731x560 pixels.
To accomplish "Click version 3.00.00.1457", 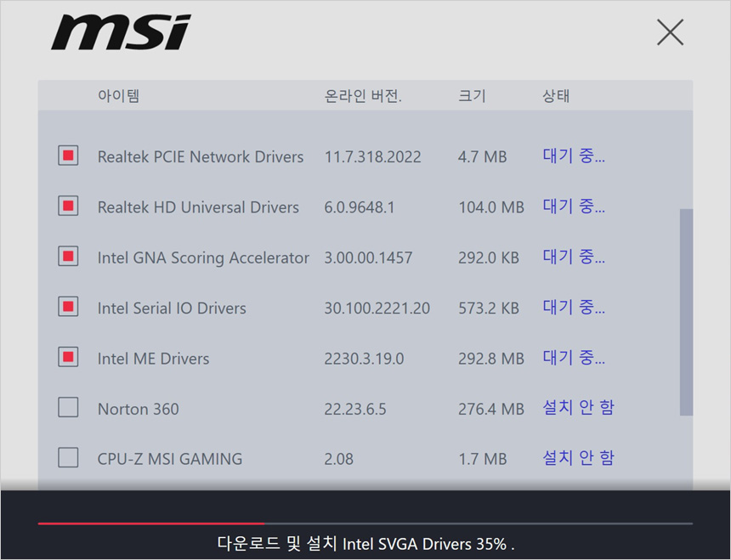I will pos(368,257).
